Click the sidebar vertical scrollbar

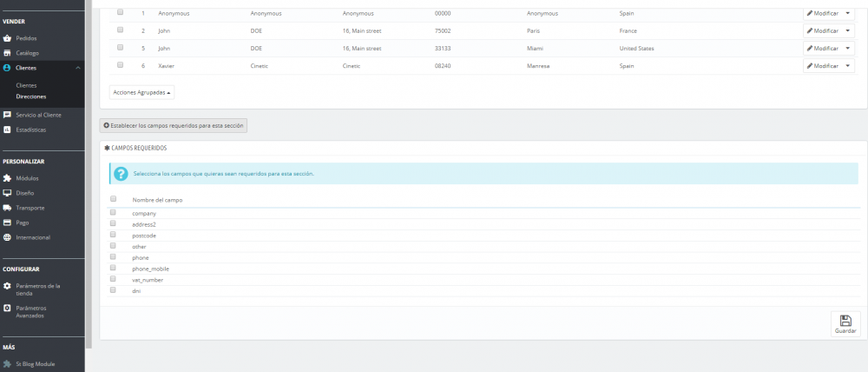(89, 172)
